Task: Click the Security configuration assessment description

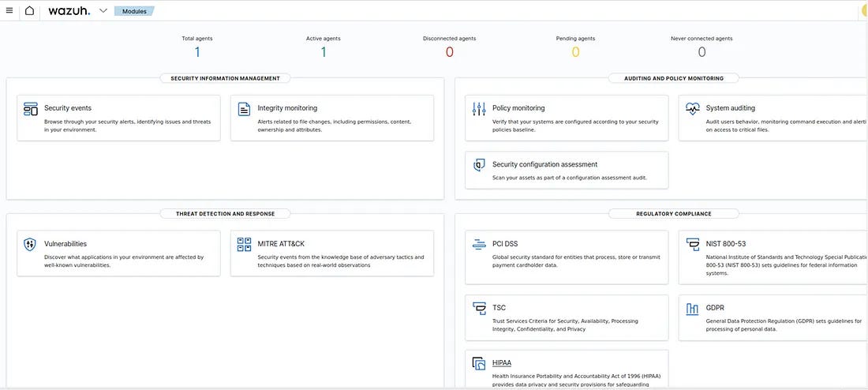Action: coord(570,178)
